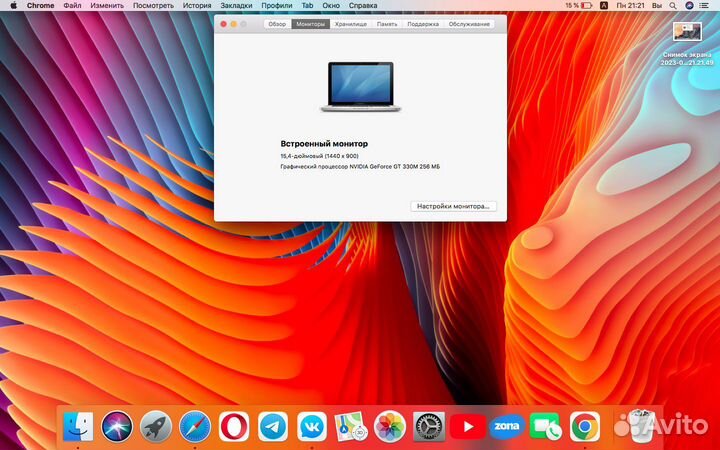
Task: Open System Preferences gear in Dock
Action: [429, 426]
